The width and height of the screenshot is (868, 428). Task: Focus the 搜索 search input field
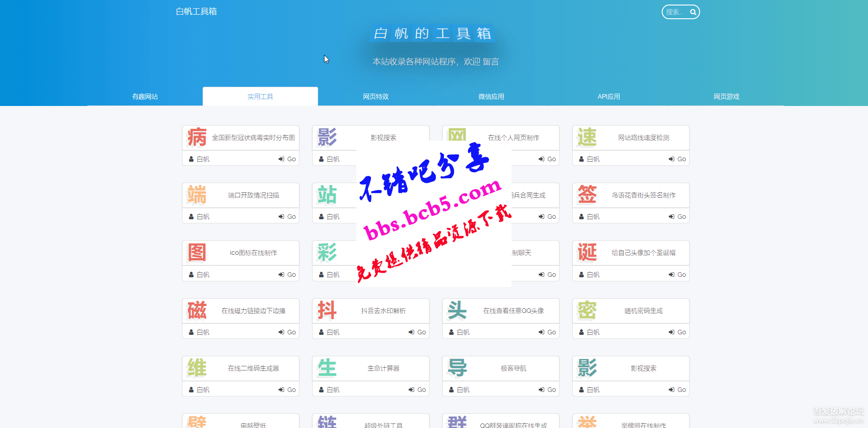click(676, 12)
